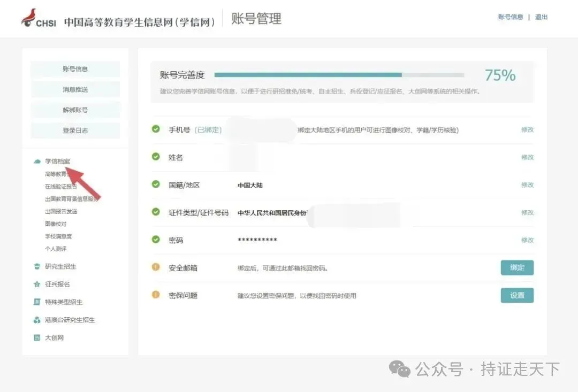Open 在线验证报告 under 学信档案
578x392 pixels.
tap(61, 187)
